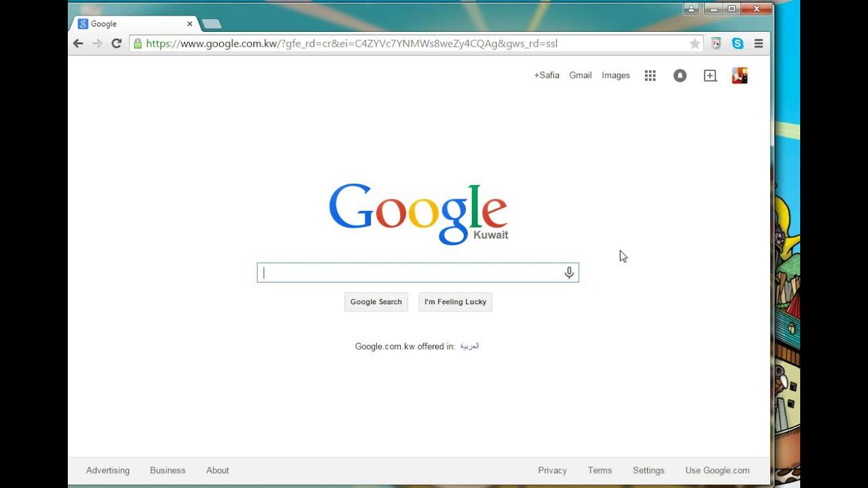Open the Skype extension icon
Screen dimensions: 868x488
pos(738,43)
